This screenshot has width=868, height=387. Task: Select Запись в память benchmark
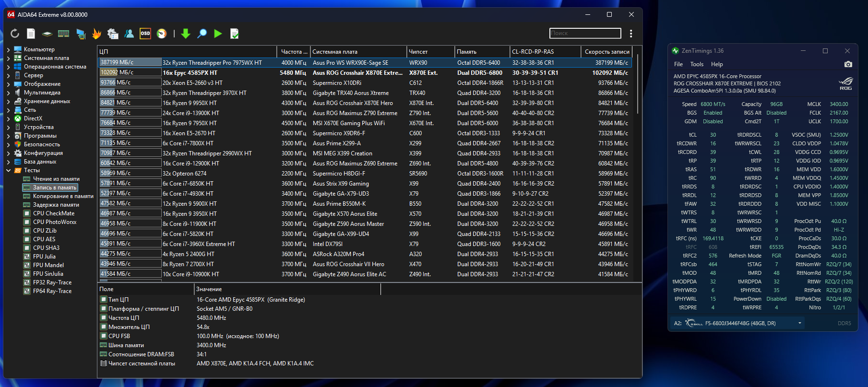(55, 188)
